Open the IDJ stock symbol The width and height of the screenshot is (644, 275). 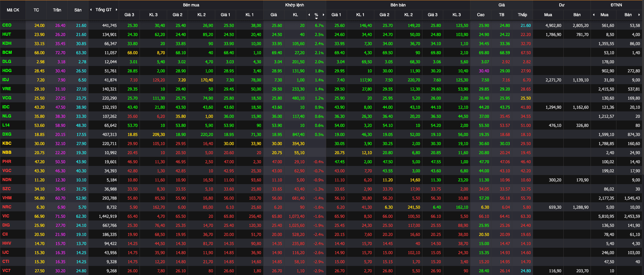pyautogui.click(x=6, y=80)
